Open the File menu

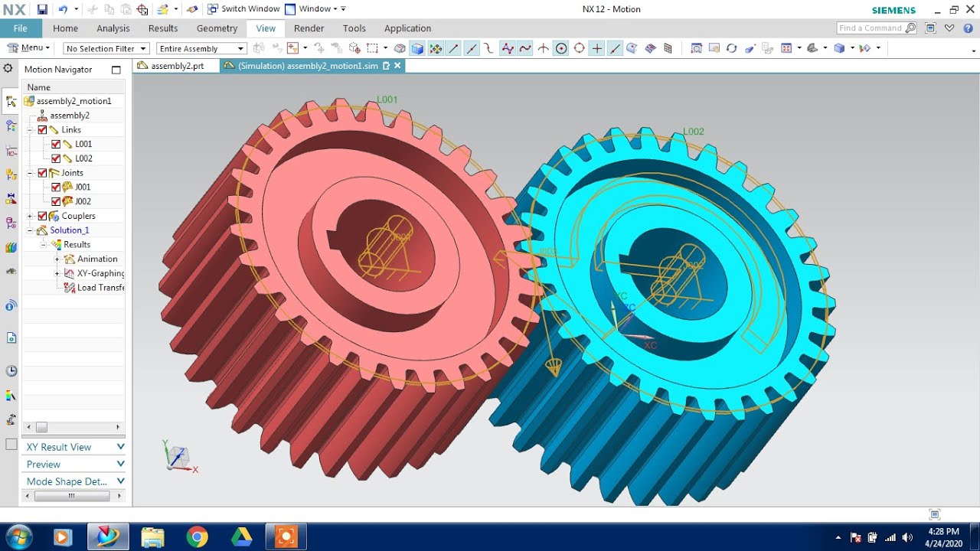21,28
